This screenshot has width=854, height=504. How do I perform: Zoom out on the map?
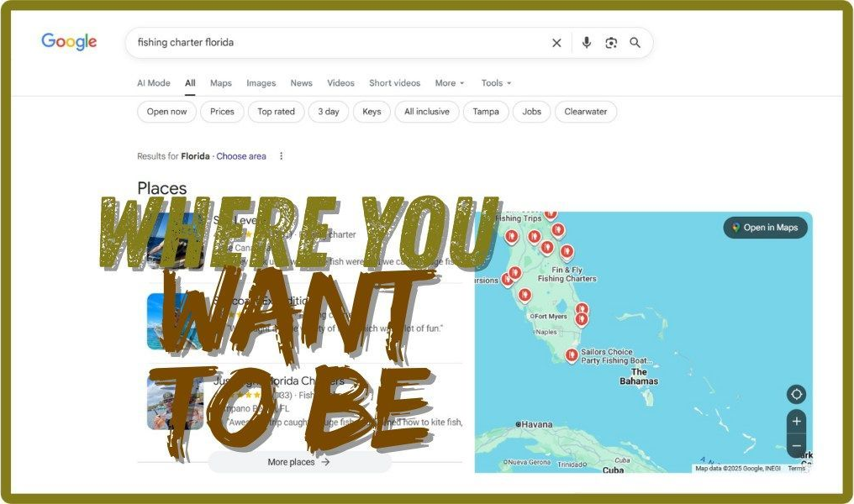click(x=796, y=445)
